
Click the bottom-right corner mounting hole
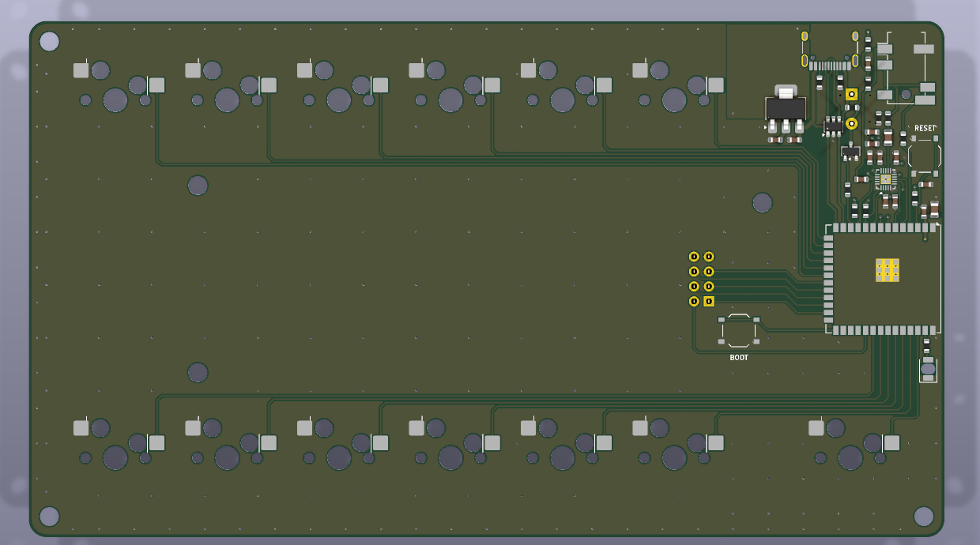[923, 517]
